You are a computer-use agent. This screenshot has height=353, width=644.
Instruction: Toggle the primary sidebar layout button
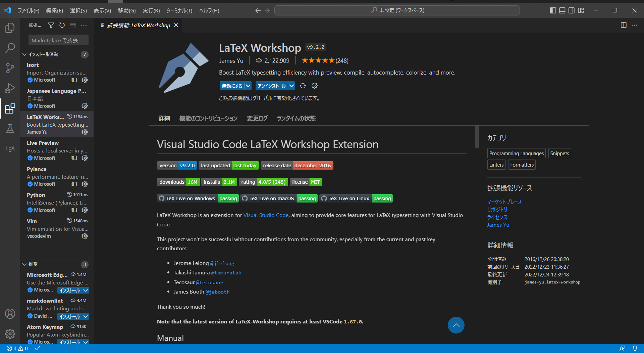(x=553, y=10)
